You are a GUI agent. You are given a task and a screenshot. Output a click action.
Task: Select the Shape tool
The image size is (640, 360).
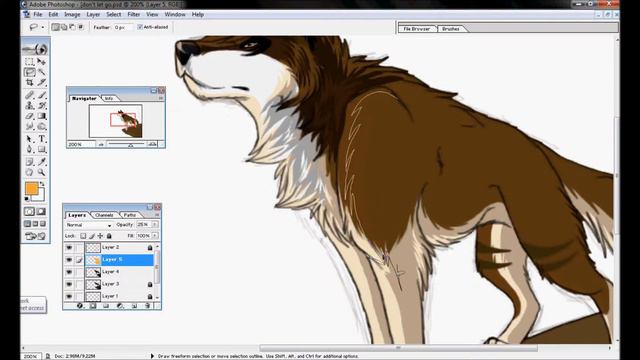point(42,149)
